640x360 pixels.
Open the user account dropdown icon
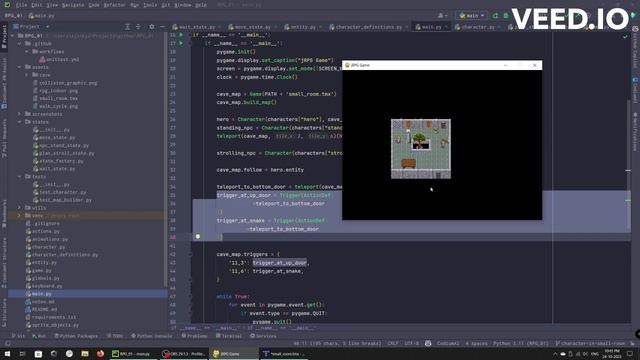(x=442, y=16)
